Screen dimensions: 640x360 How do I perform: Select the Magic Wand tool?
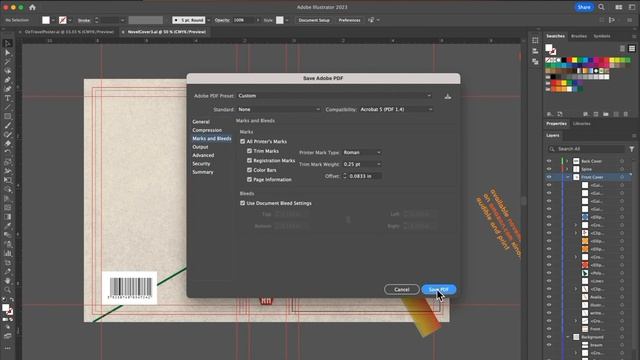[x=7, y=62]
